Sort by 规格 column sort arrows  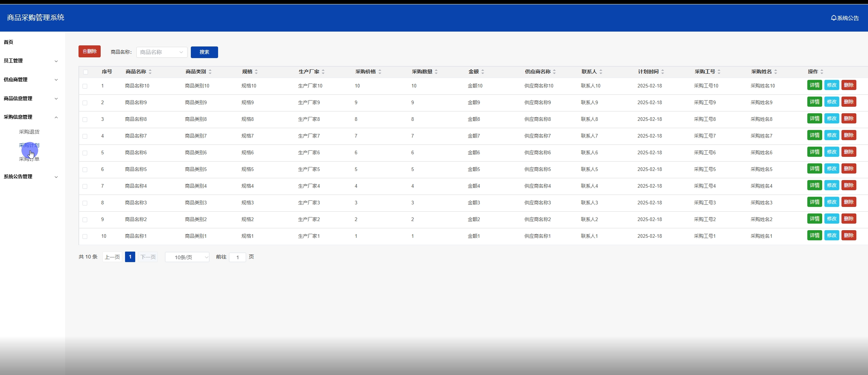[x=256, y=72]
